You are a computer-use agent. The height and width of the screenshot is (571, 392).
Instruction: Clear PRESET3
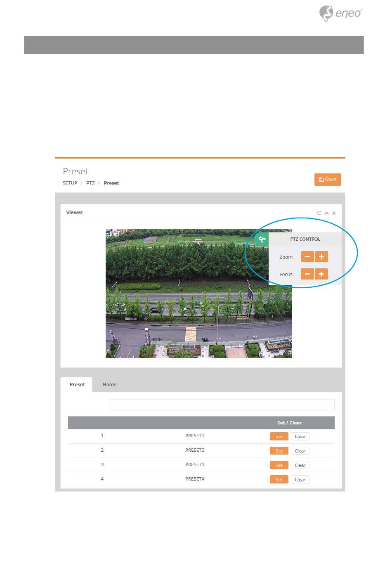point(300,465)
